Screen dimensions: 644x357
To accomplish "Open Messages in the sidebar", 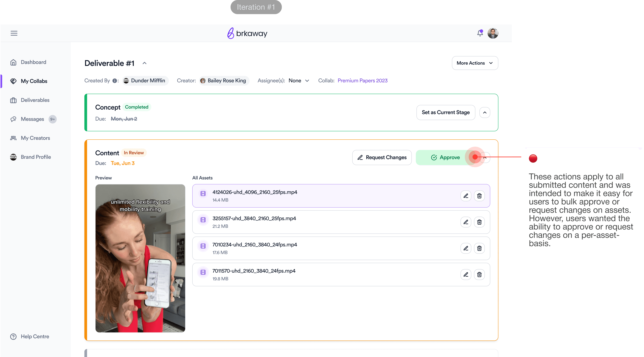I will (33, 119).
